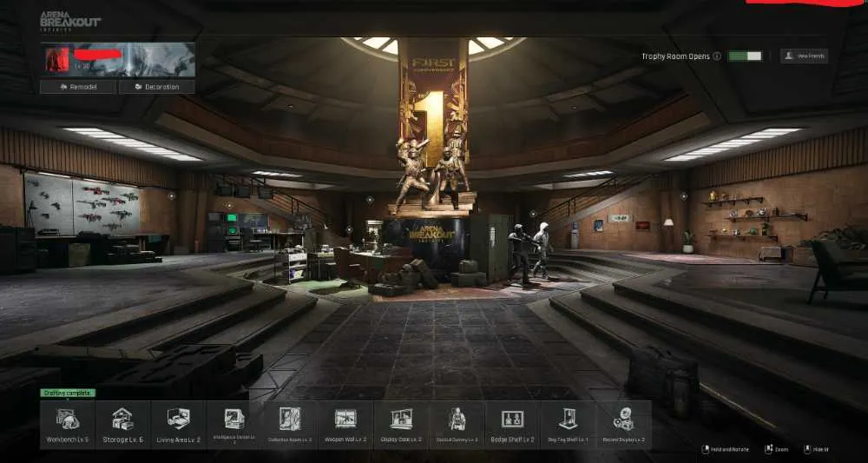The height and width of the screenshot is (463, 868).
Task: Click the player avatar thumbnail
Action: pos(57,60)
